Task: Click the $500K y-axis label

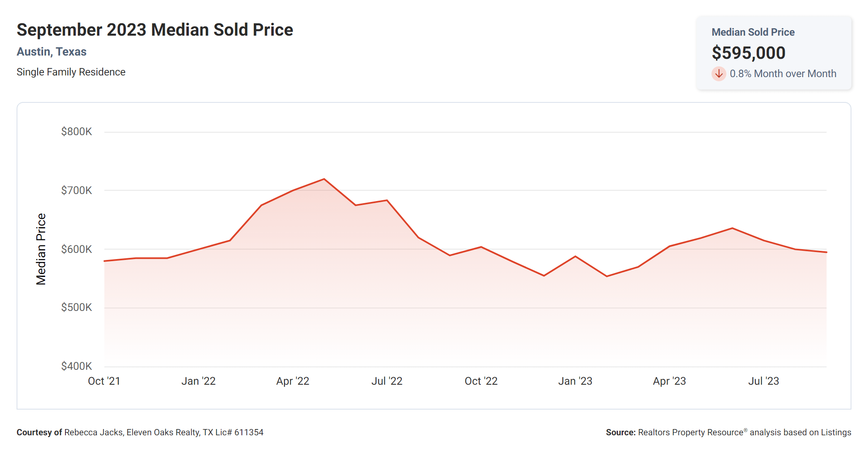Action: coord(77,308)
